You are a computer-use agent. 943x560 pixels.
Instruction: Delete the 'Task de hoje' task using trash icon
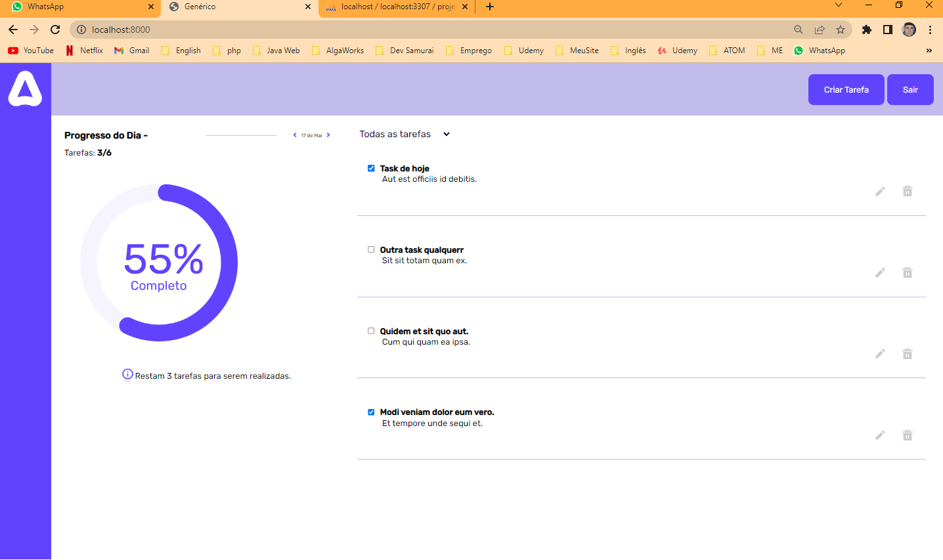coord(907,191)
